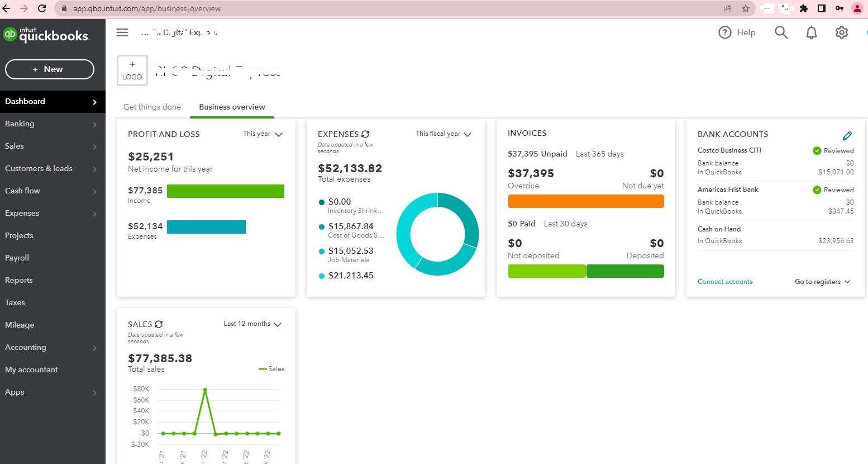This screenshot has height=464, width=868.
Task: Open the Help question mark icon
Action: click(724, 32)
